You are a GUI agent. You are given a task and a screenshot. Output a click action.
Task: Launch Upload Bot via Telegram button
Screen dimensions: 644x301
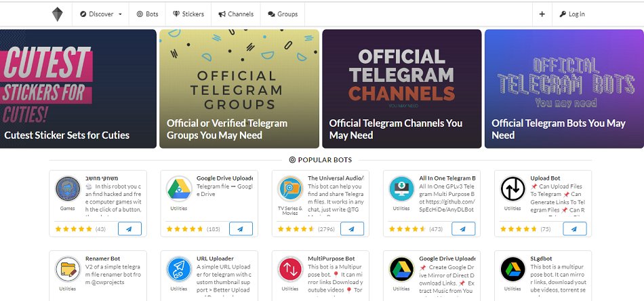(x=575, y=228)
